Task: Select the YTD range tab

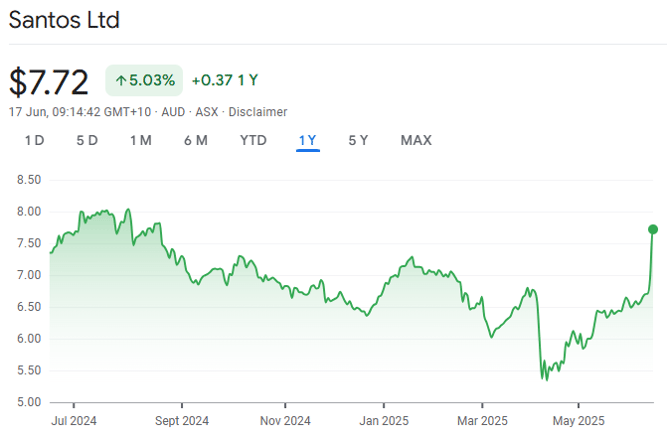Action: 253,140
